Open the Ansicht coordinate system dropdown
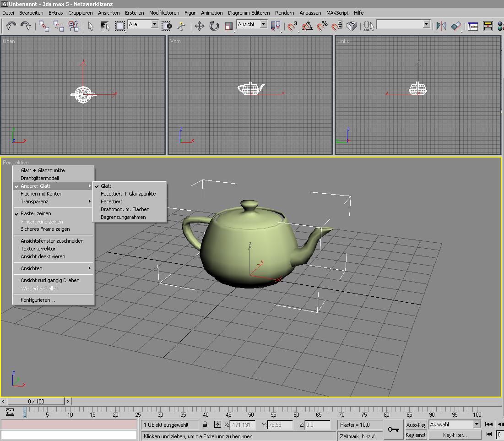The width and height of the screenshot is (504, 441). coord(252,24)
